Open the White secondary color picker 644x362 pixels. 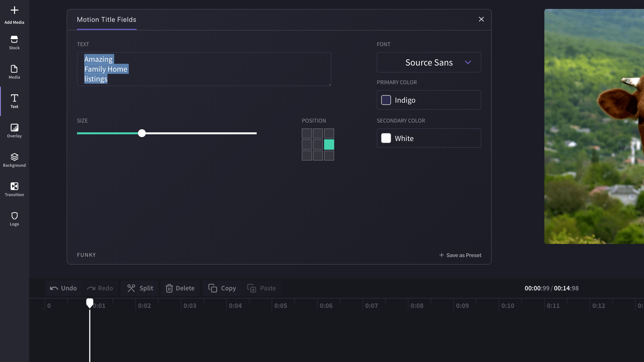click(x=429, y=138)
